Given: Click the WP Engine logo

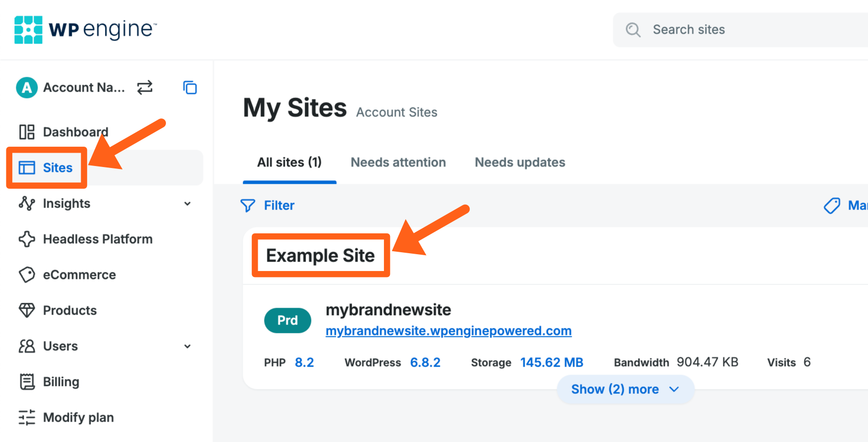Looking at the screenshot, I should 85,30.
